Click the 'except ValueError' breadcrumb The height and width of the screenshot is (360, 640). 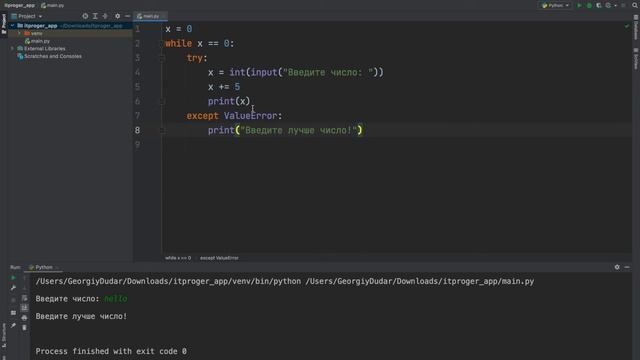pyautogui.click(x=219, y=258)
